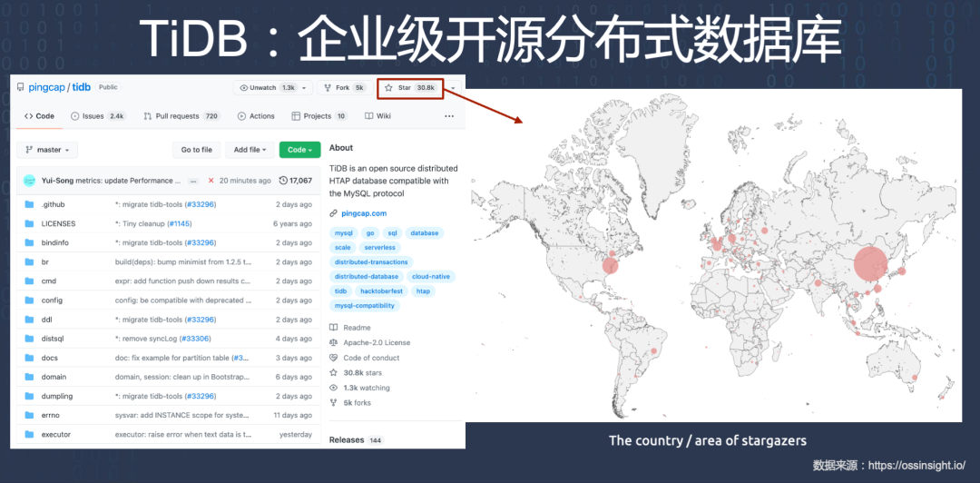Open the errno folder icon
The height and width of the screenshot is (483, 980).
click(x=29, y=416)
